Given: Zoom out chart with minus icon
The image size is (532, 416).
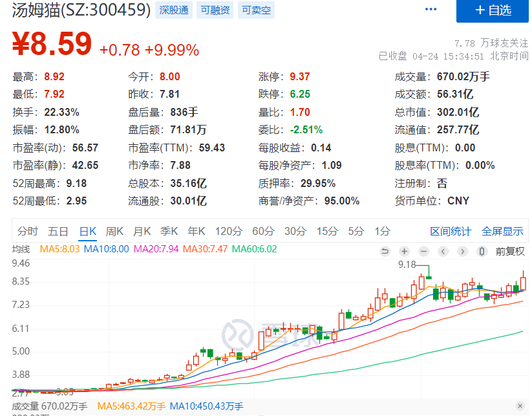Looking at the screenshot, I should pos(423,251).
